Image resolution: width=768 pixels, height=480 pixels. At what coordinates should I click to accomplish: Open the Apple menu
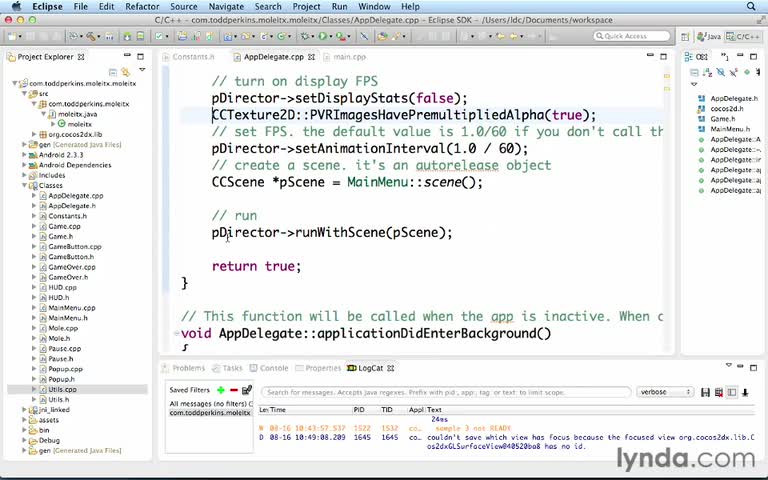[x=16, y=6]
